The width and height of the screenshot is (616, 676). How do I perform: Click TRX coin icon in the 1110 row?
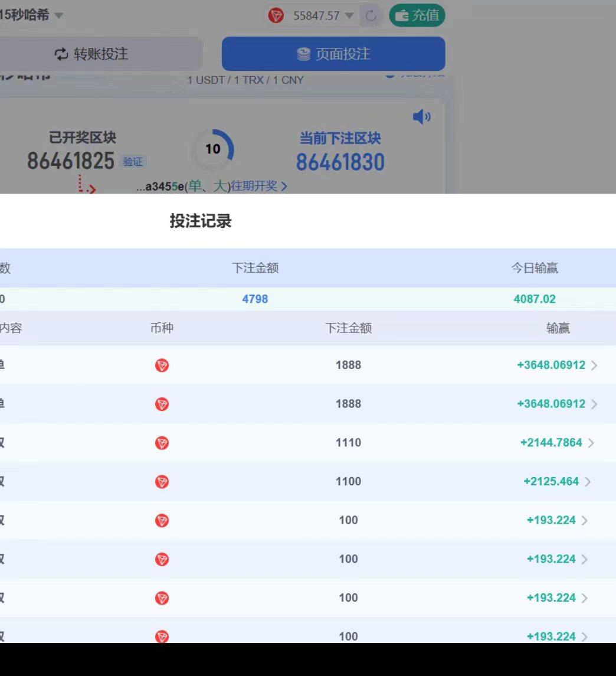(x=162, y=443)
